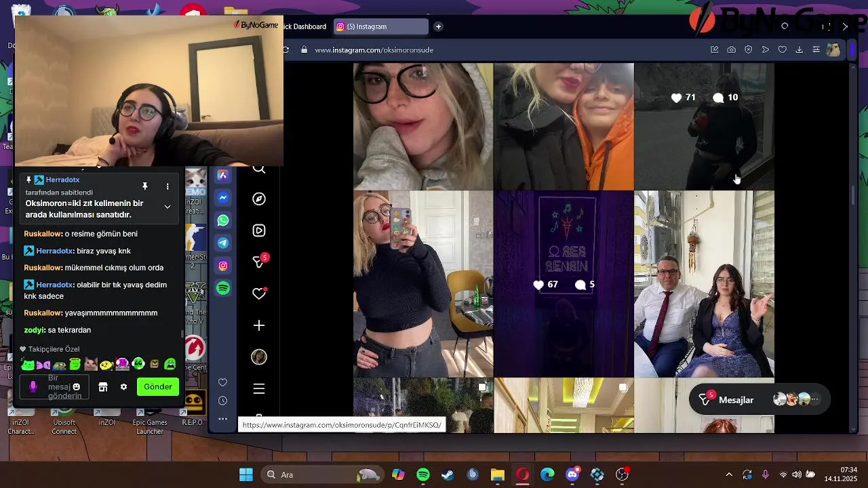Open Opera sidebar bookmarks heart icon
Image resolution: width=868 pixels, height=488 pixels.
(222, 382)
